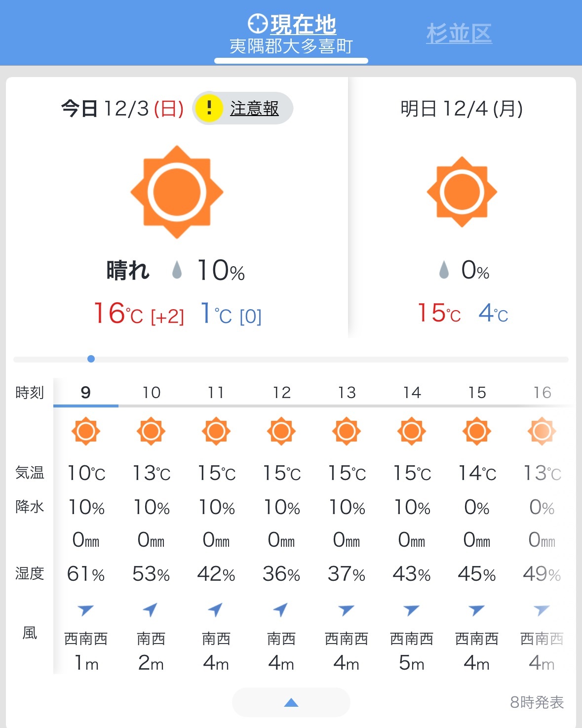Select today's large sunny weather icon
This screenshot has height=728, width=582.
pos(177,192)
